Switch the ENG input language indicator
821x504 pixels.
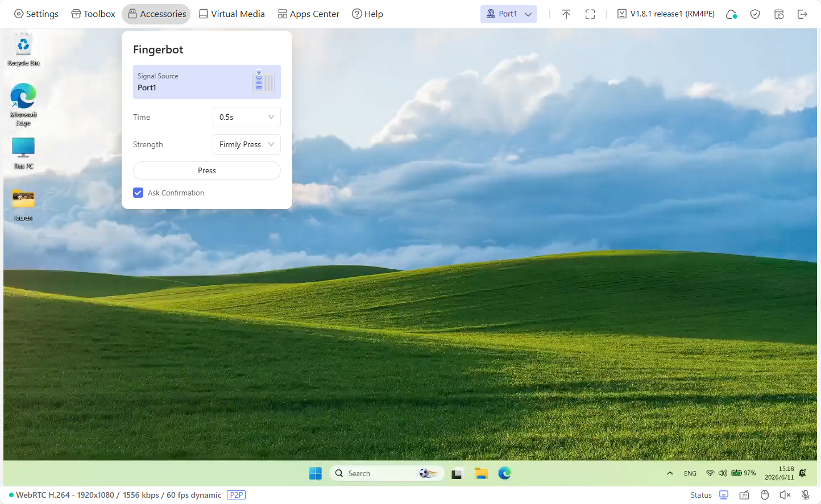point(690,473)
